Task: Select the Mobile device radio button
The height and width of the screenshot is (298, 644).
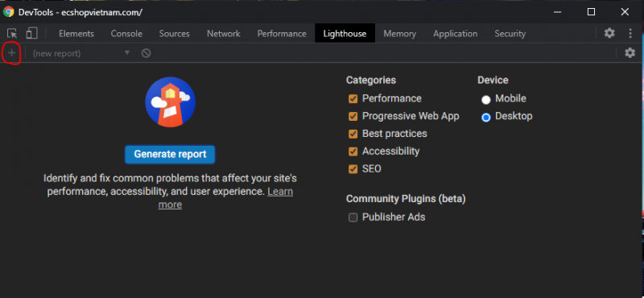Action: point(486,100)
